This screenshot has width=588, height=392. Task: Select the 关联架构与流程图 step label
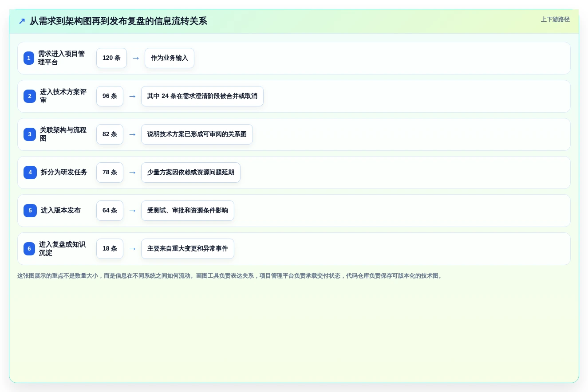(63, 134)
